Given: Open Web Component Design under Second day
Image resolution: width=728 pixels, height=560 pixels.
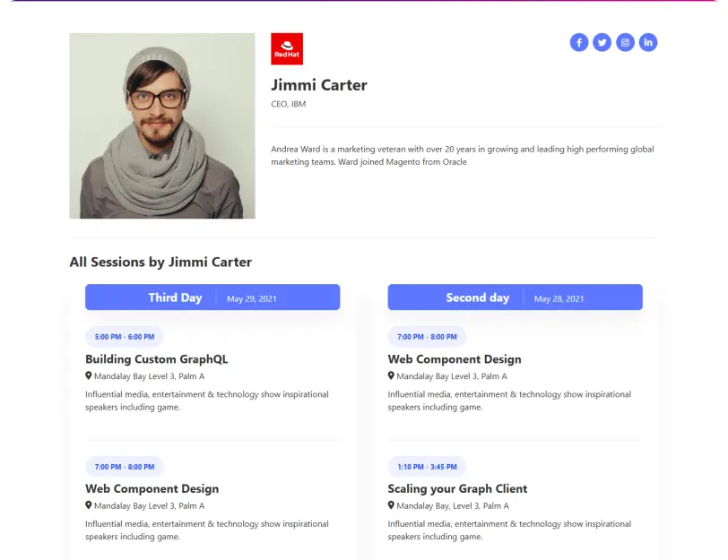Looking at the screenshot, I should (455, 359).
